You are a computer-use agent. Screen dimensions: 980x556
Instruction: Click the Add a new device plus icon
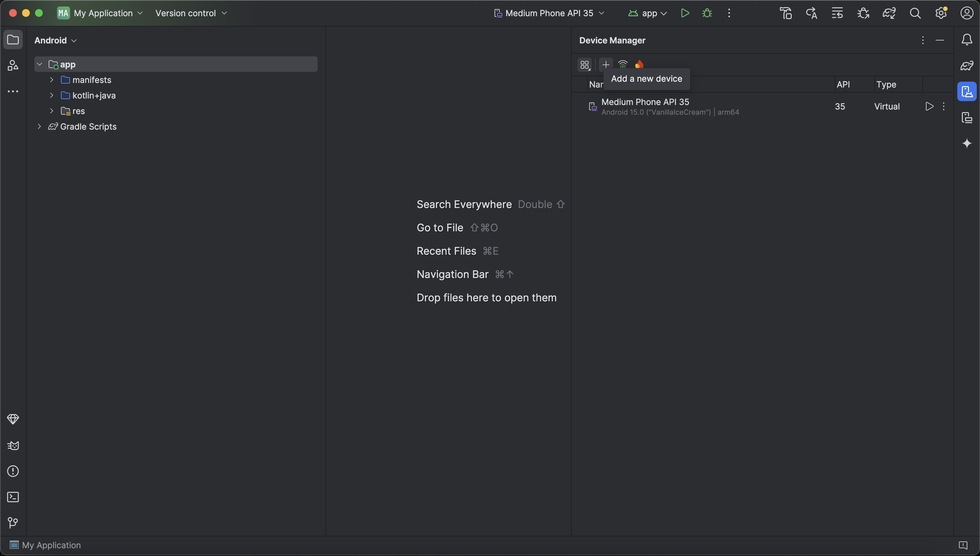coord(606,64)
